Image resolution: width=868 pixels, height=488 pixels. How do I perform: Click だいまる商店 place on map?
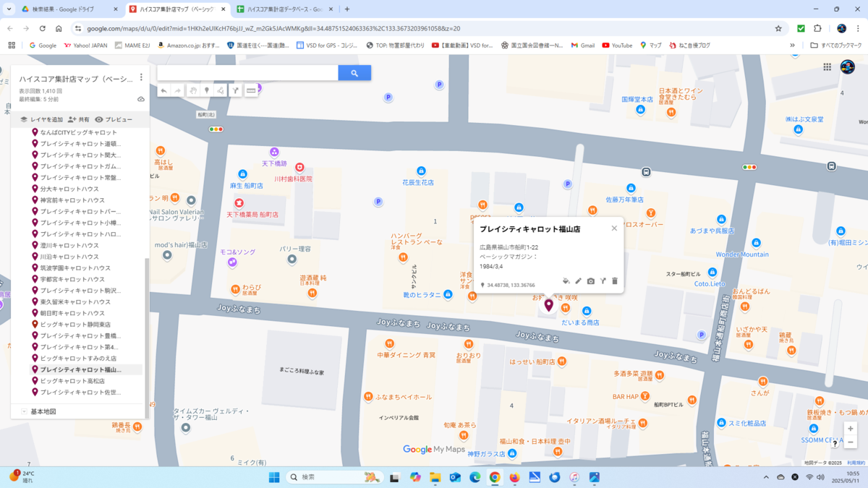pyautogui.click(x=580, y=322)
